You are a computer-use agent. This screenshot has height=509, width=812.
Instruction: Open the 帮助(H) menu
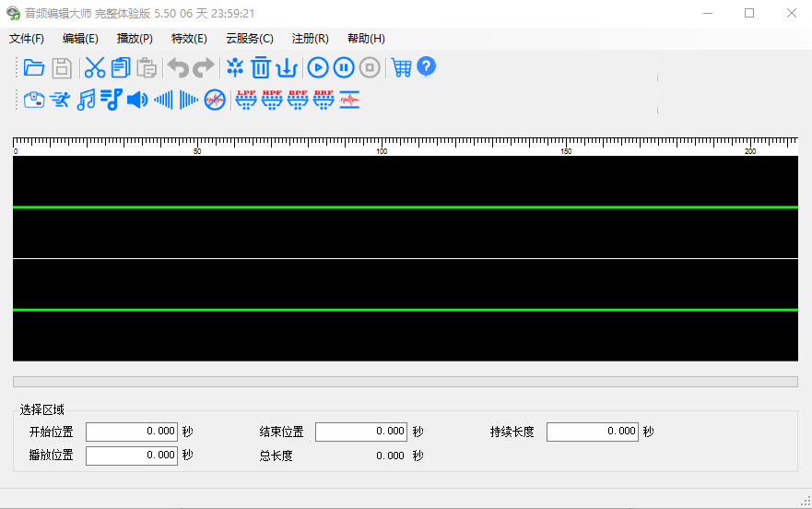[x=366, y=39]
